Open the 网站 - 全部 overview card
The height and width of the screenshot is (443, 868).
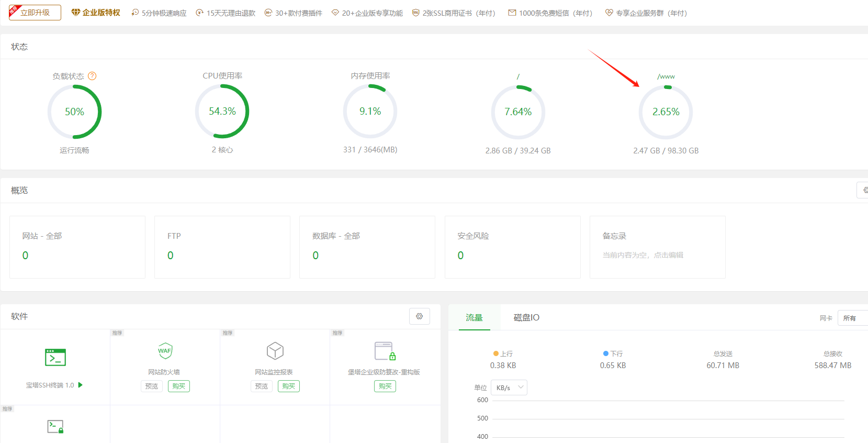click(77, 247)
